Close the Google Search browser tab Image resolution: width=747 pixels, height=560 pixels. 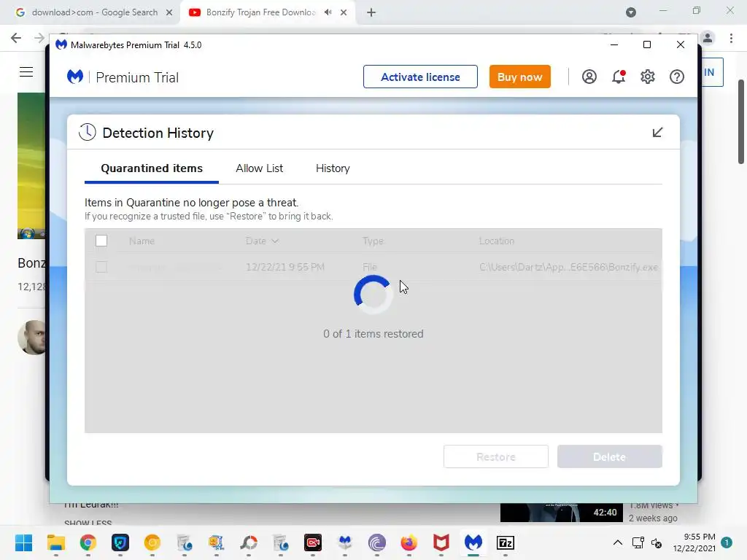point(169,12)
